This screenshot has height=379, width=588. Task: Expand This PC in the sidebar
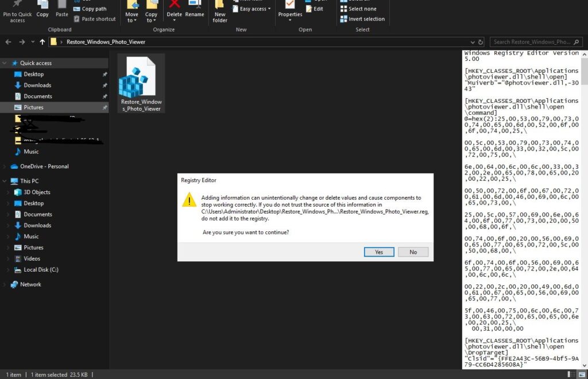[x=5, y=180]
